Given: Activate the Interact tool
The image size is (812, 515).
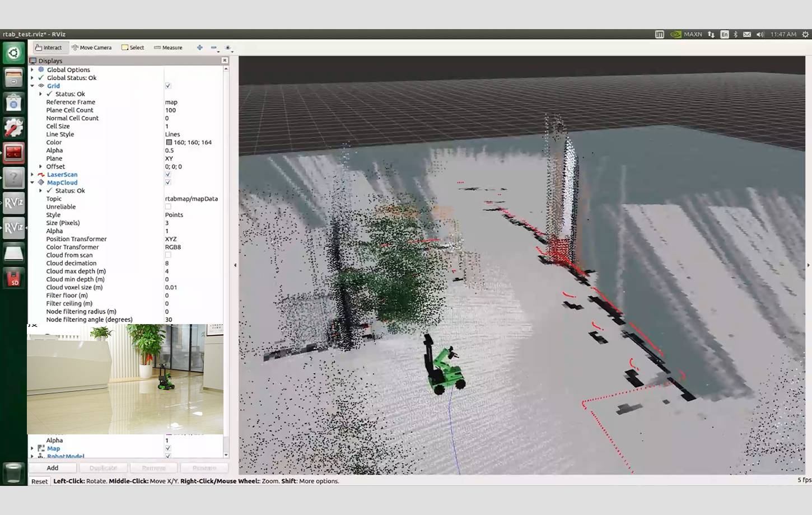Looking at the screenshot, I should pyautogui.click(x=49, y=48).
